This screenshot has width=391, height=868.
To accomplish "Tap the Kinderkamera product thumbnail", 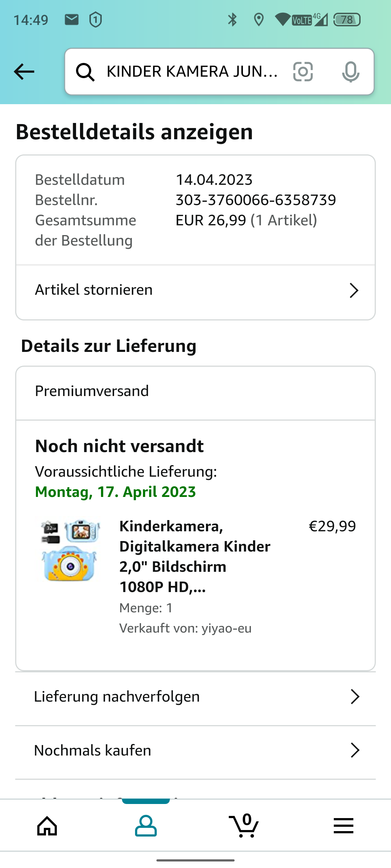I will pos(70,550).
